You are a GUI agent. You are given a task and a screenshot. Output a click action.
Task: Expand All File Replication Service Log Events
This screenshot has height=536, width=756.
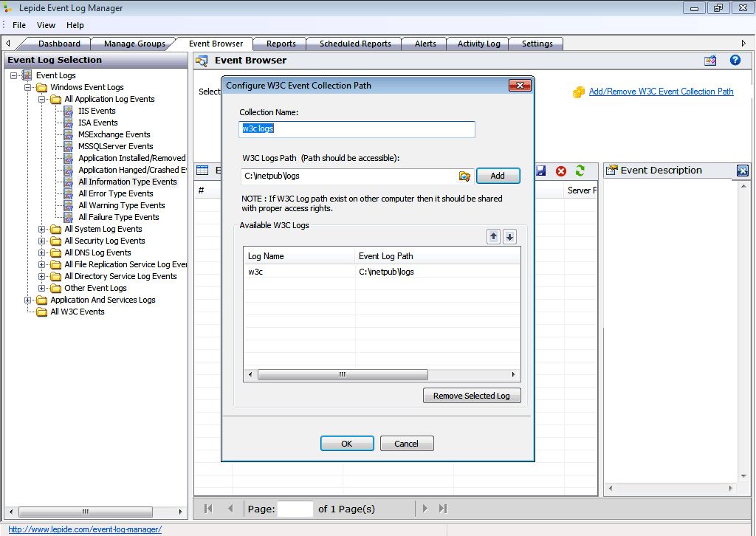[x=42, y=264]
